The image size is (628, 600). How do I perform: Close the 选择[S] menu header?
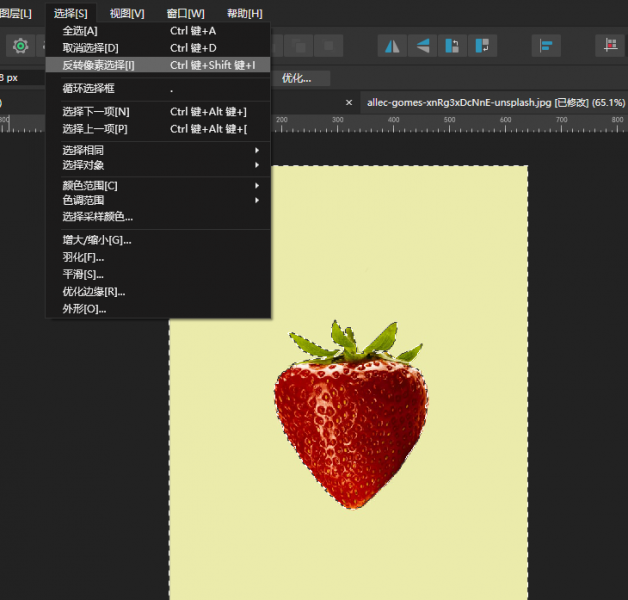coord(70,14)
